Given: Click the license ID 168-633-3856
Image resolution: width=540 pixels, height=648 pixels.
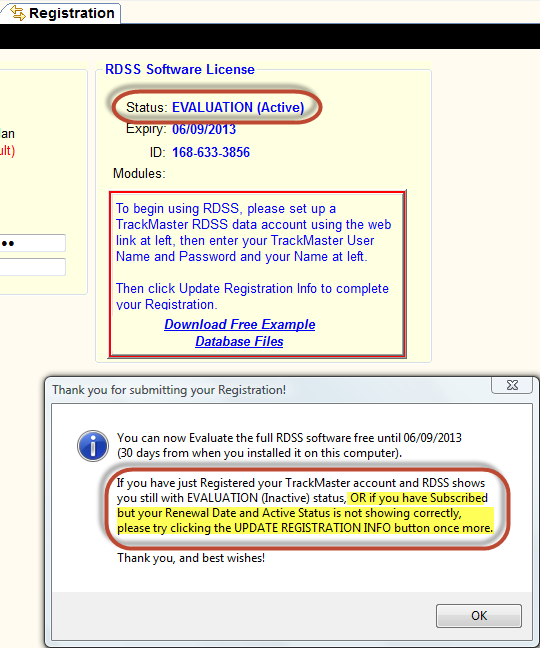Looking at the screenshot, I should click(211, 152).
